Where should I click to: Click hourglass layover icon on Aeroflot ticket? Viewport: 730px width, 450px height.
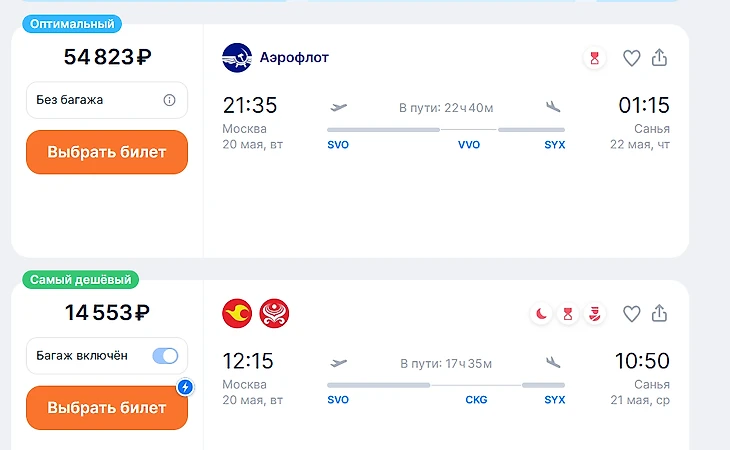pyautogui.click(x=595, y=58)
